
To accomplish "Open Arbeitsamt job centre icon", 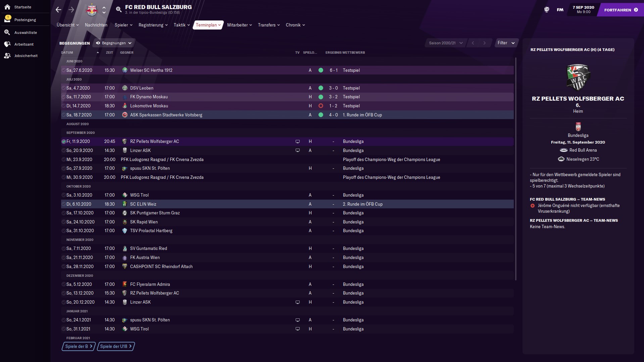I will [7, 44].
